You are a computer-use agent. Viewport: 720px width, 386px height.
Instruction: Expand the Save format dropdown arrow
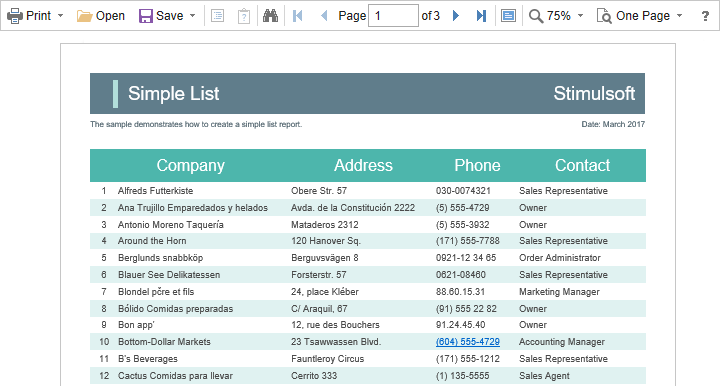click(192, 16)
